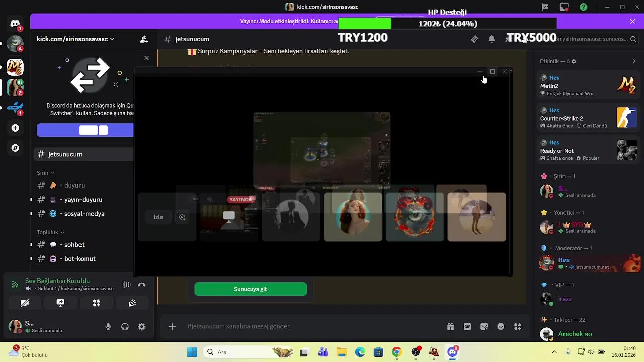Open the Windows Start button
This screenshot has height=362, width=644.
[192, 352]
